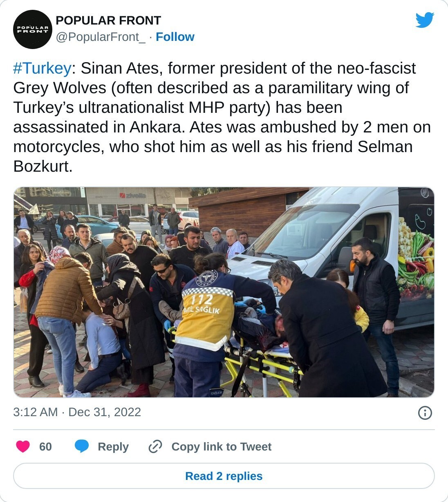This screenshot has width=448, height=502.
Task: Open the Popular Front profile avatar
Action: 33,29
